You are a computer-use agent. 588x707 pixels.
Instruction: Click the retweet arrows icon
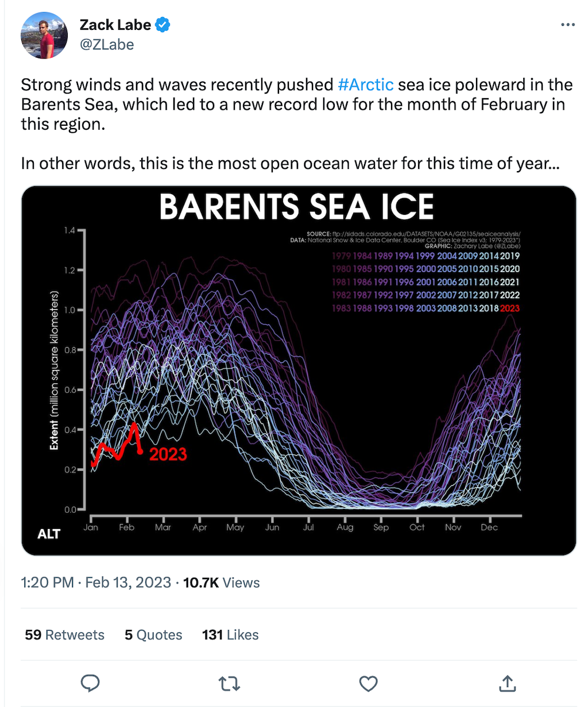pos(229,683)
